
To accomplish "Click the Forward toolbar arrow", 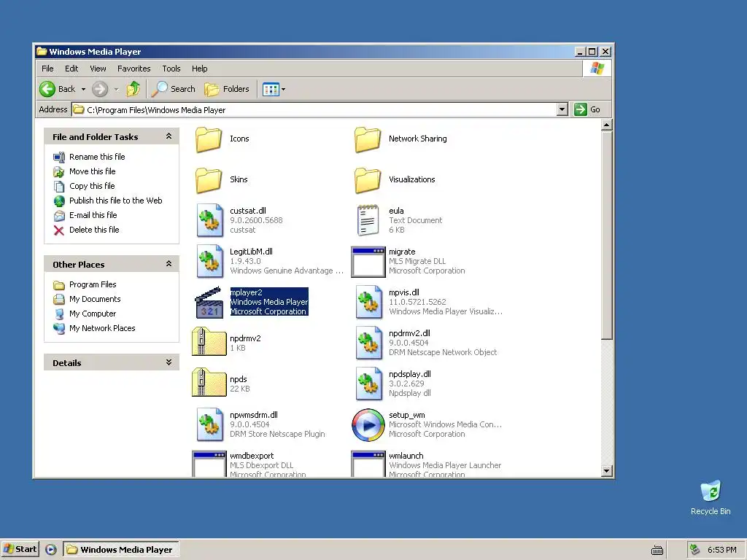I will point(100,89).
